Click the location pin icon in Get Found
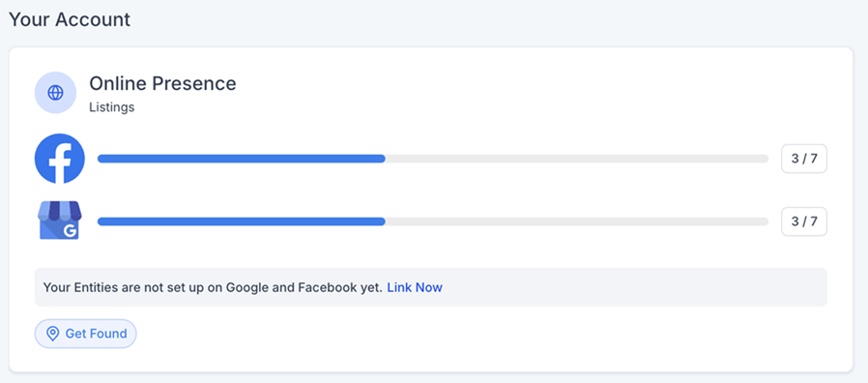 [52, 334]
